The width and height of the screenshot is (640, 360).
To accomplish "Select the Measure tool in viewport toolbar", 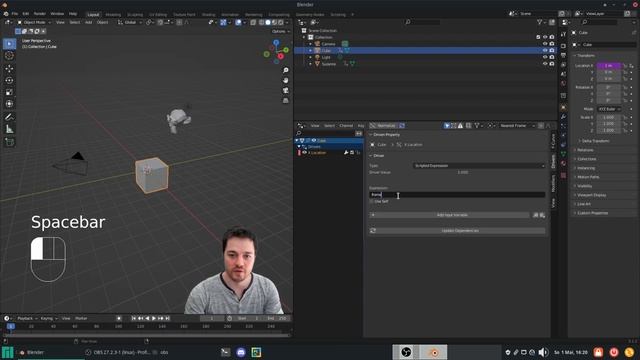I will [x=9, y=129].
